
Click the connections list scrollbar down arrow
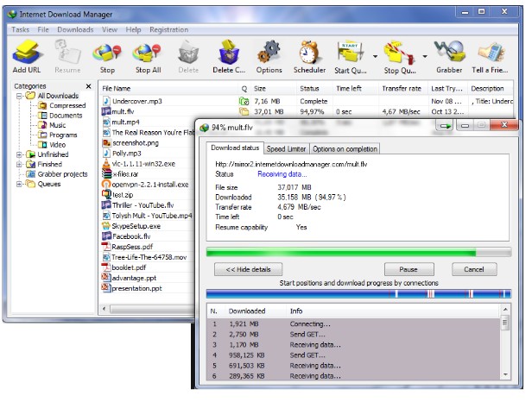pos(505,374)
